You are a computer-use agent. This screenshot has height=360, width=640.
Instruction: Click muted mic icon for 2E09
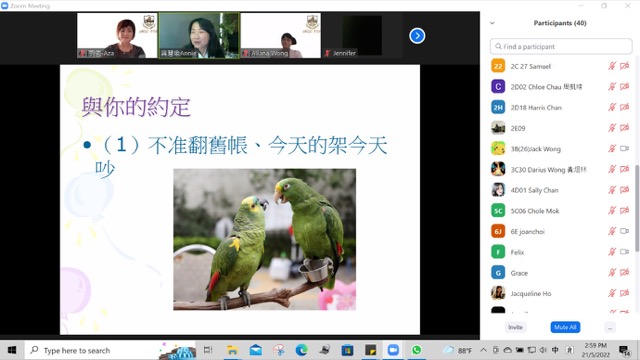coord(612,128)
